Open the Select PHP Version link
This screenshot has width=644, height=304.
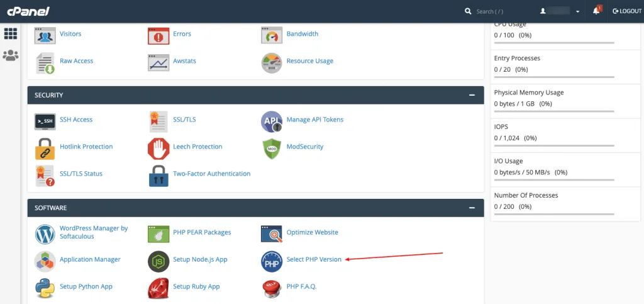pyautogui.click(x=314, y=259)
